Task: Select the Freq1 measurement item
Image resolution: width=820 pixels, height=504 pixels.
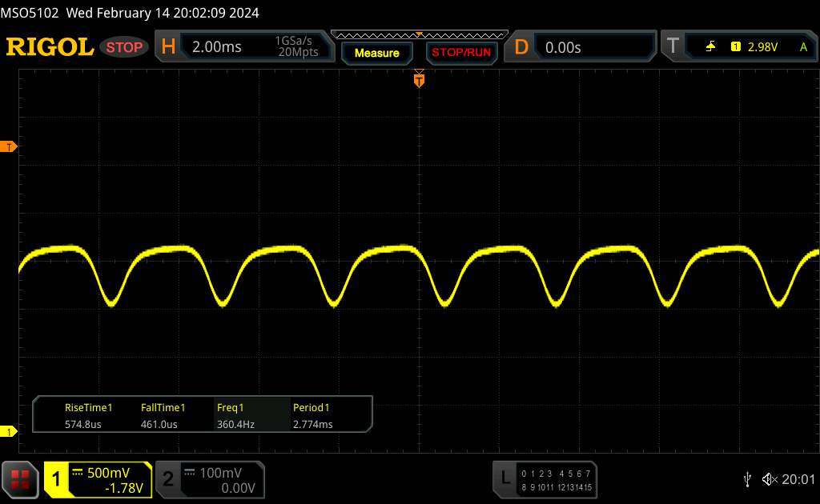Action: pyautogui.click(x=235, y=416)
